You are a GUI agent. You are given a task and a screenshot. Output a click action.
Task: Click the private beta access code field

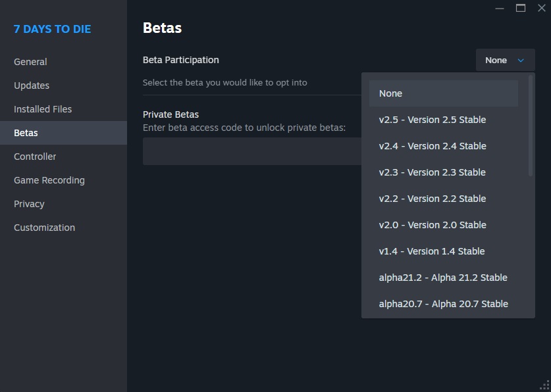point(250,151)
